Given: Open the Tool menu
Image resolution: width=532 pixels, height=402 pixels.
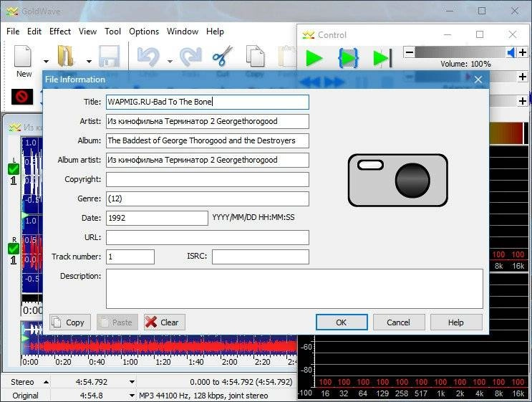Looking at the screenshot, I should click(112, 32).
